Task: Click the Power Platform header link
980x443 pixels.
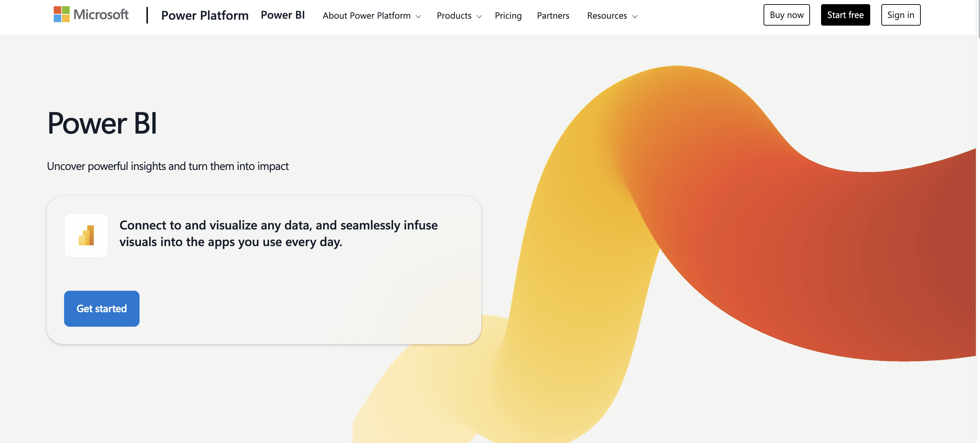Action: [205, 15]
